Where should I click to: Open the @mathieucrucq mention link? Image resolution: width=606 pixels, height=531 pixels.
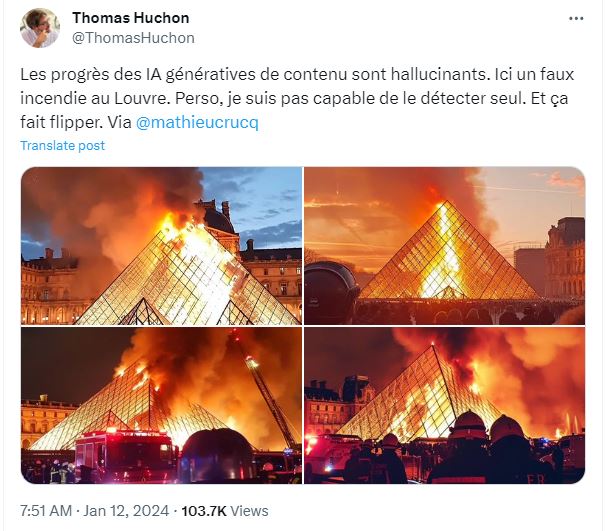(197, 123)
